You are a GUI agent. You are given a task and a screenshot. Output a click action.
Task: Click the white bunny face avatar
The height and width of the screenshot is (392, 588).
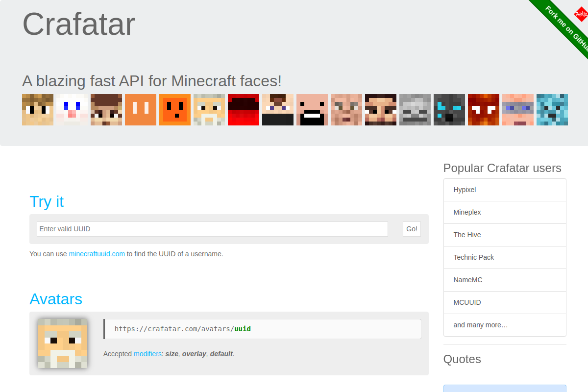pyautogui.click(x=72, y=110)
